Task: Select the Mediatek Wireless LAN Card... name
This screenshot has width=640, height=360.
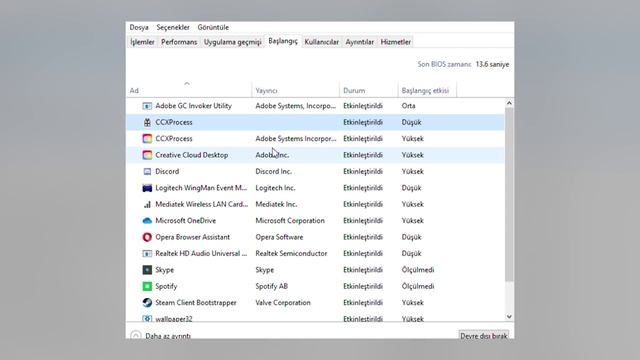Action: [202, 204]
